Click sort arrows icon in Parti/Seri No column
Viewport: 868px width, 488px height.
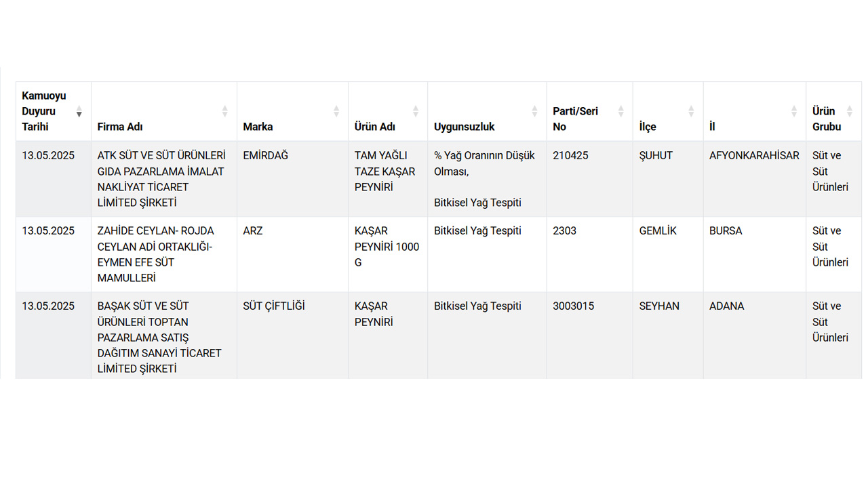pos(621,111)
